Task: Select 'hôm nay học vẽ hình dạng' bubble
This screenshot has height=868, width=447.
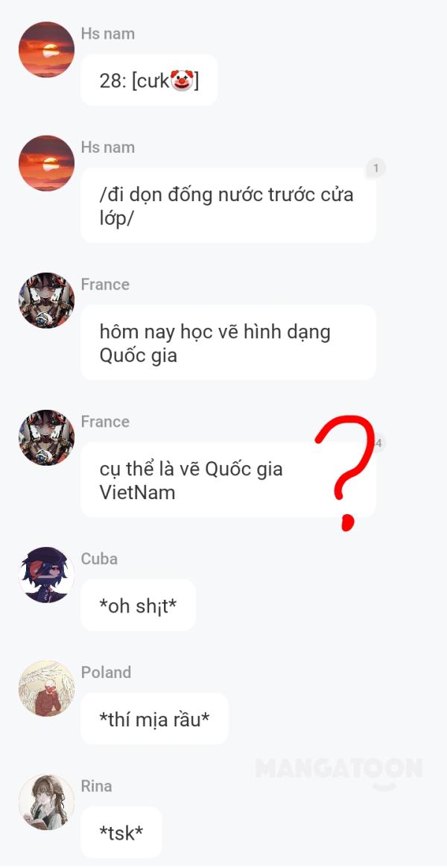Action: pos(229,343)
